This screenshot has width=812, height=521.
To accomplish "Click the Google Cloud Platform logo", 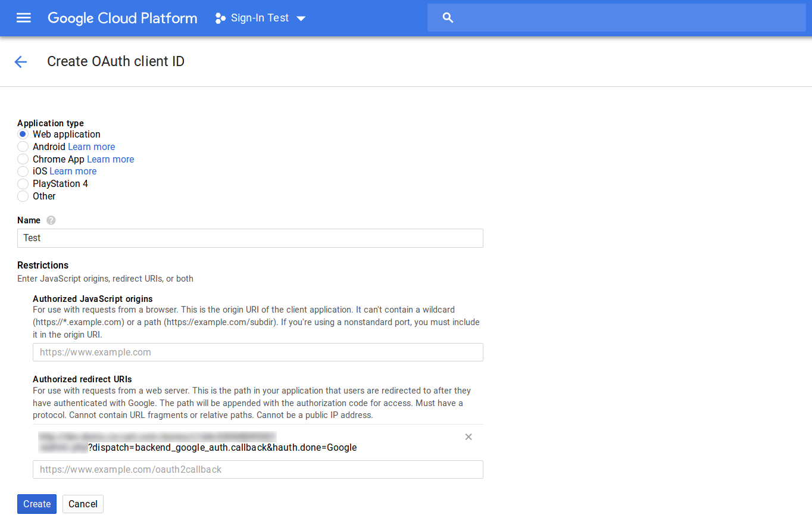I will point(123,18).
